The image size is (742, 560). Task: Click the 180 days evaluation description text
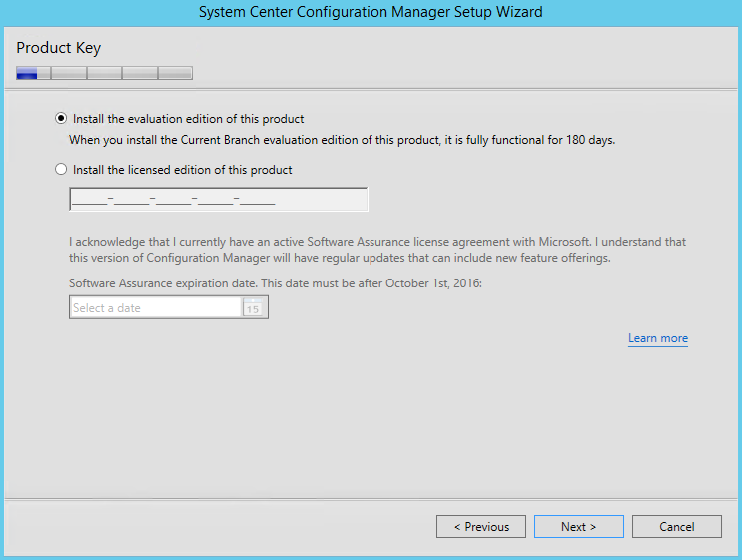(342, 140)
